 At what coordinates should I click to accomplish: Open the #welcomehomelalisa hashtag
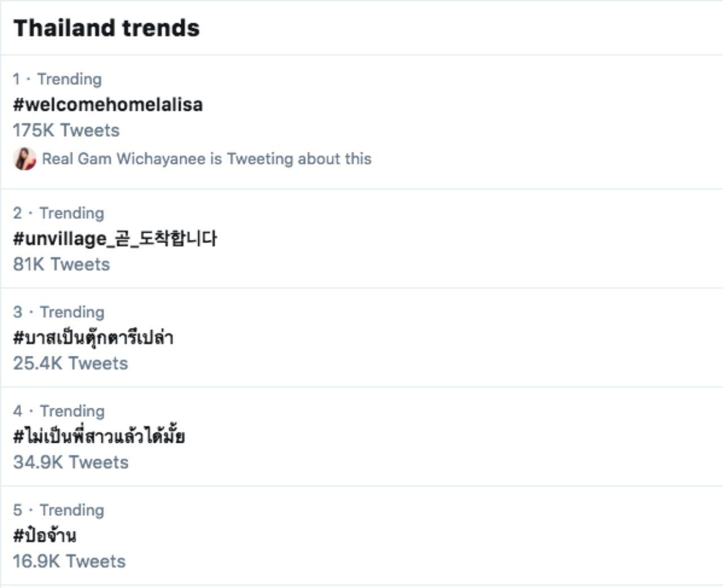coord(108,104)
